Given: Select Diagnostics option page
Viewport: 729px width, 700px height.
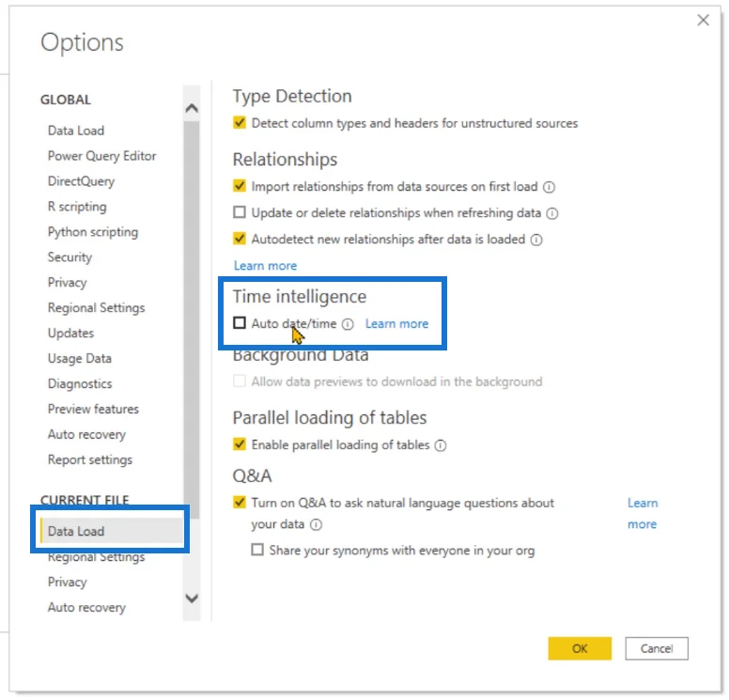Looking at the screenshot, I should click(x=80, y=384).
